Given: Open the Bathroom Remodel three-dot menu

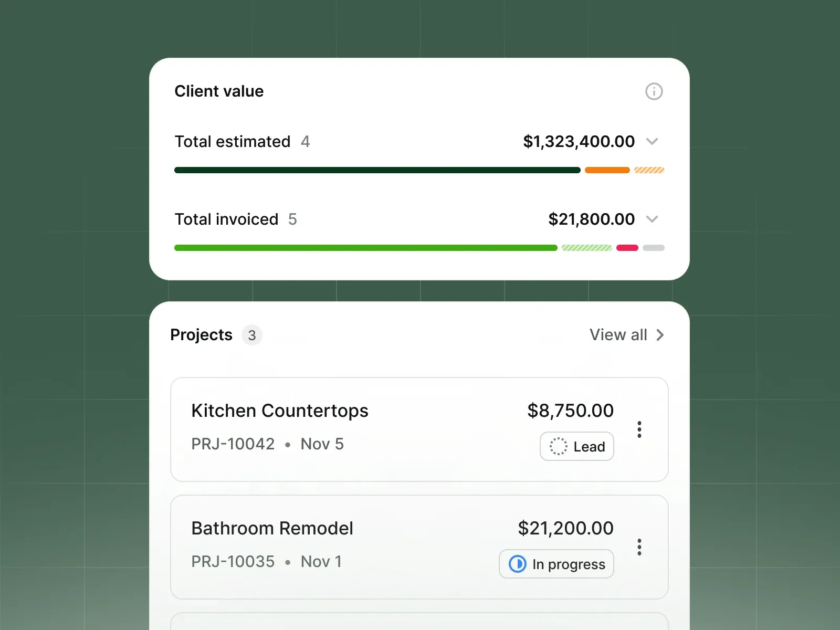Looking at the screenshot, I should (x=639, y=547).
